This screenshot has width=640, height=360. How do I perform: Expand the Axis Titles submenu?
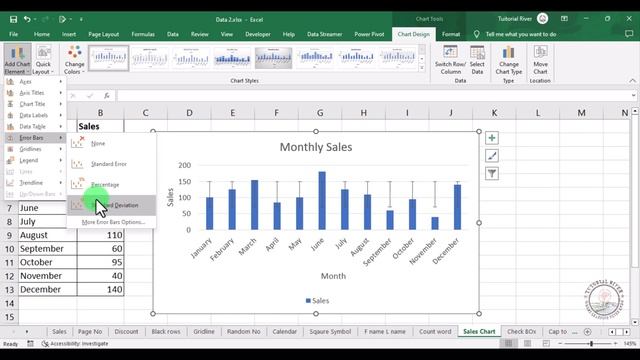pos(35,93)
